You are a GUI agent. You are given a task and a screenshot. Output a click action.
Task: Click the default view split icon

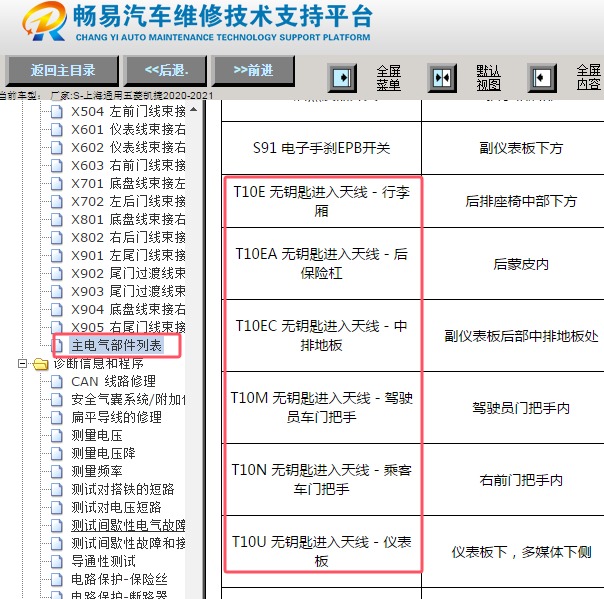[x=442, y=78]
